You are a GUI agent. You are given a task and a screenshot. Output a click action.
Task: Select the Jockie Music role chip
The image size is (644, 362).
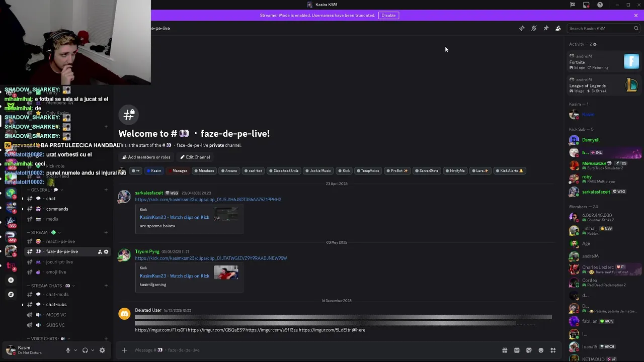[317, 171]
